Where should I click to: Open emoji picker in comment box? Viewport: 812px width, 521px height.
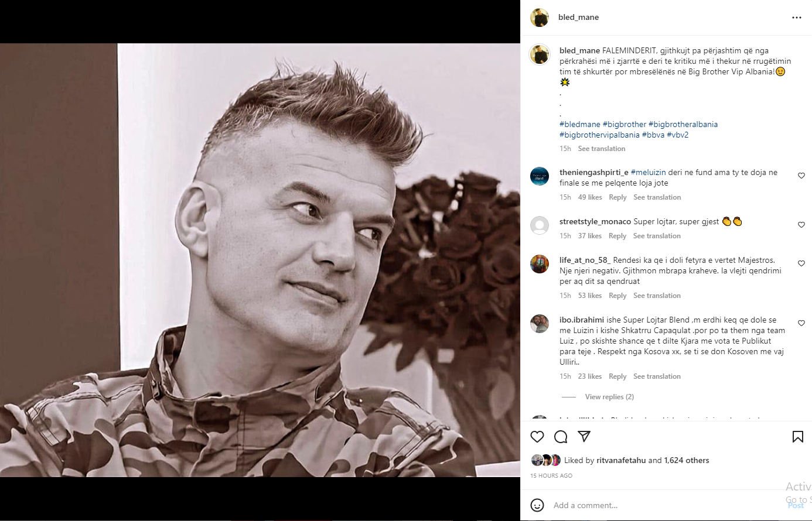(537, 505)
